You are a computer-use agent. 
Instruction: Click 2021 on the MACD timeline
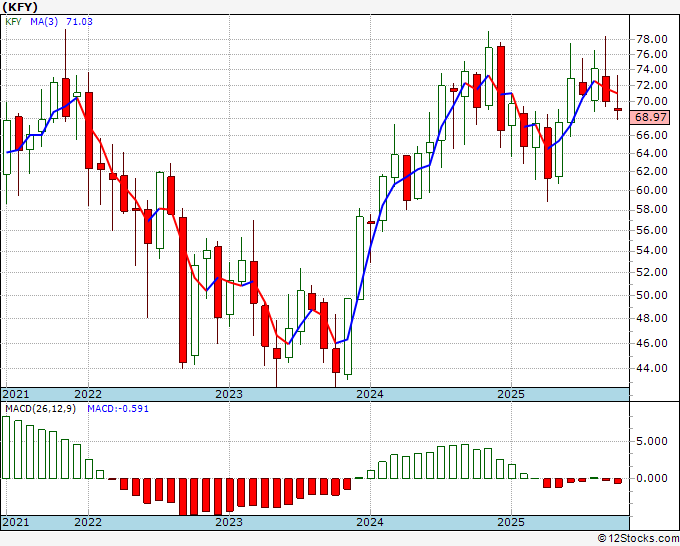pyautogui.click(x=16, y=522)
